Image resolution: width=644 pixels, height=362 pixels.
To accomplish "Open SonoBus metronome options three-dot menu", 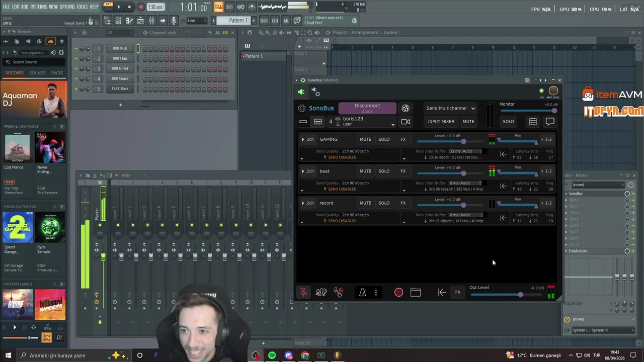I will point(376,292).
